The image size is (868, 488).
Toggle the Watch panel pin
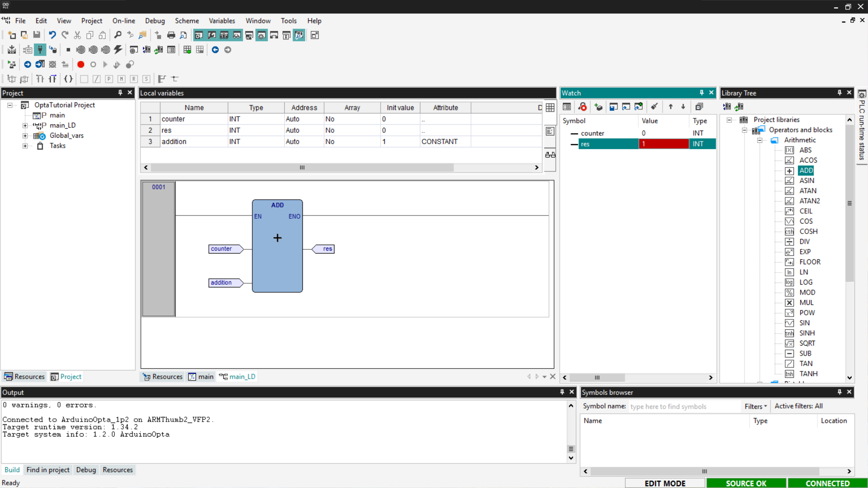coord(702,93)
